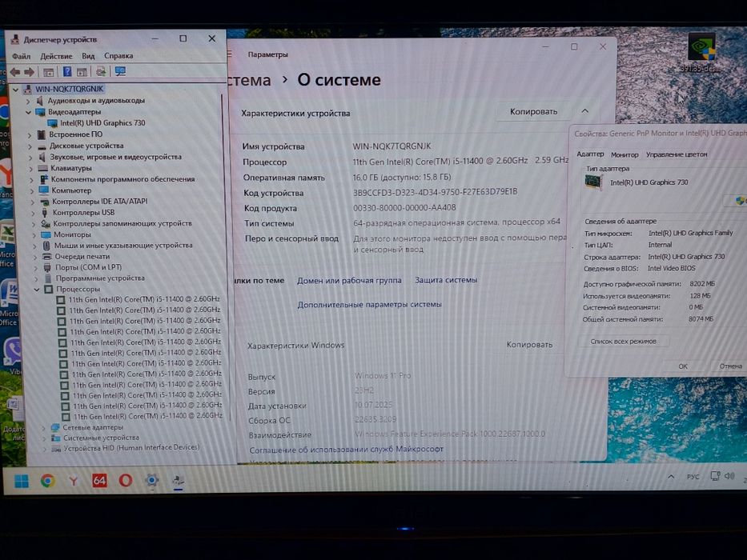This screenshot has width=747, height=560.
Task: Collapse the Видеоадаптеры node
Action: pyautogui.click(x=28, y=112)
